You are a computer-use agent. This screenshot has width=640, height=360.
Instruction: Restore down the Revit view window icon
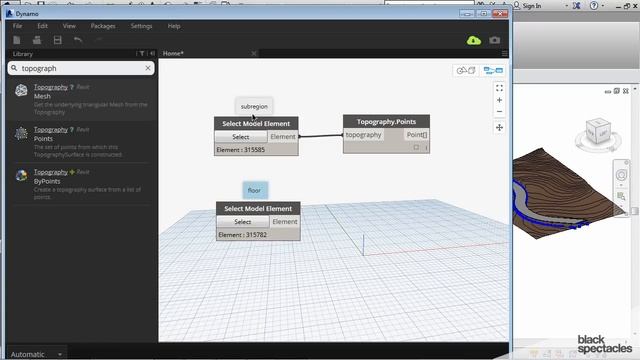[617, 91]
